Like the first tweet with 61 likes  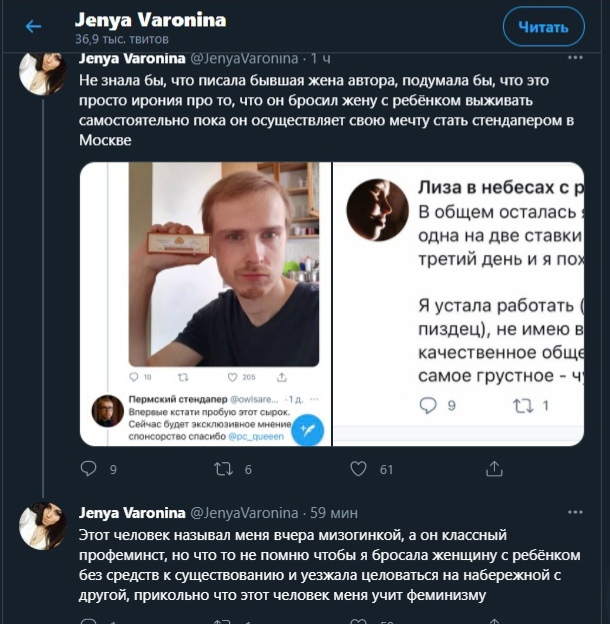pyautogui.click(x=358, y=468)
